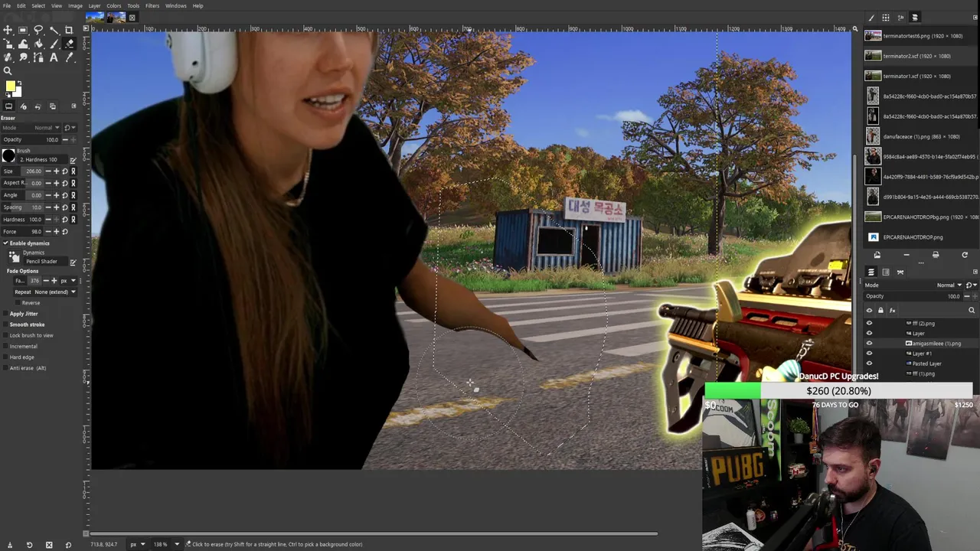
Task: Select the Color Picker tool
Action: click(x=69, y=57)
